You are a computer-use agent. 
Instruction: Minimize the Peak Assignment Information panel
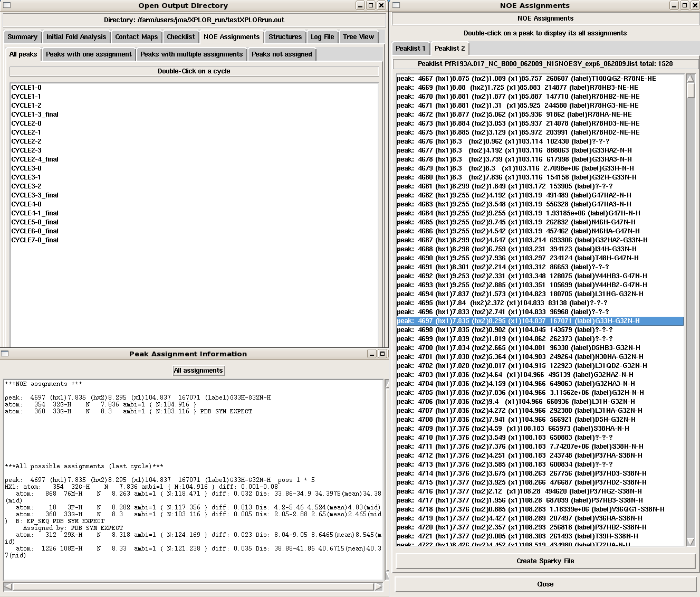372,354
